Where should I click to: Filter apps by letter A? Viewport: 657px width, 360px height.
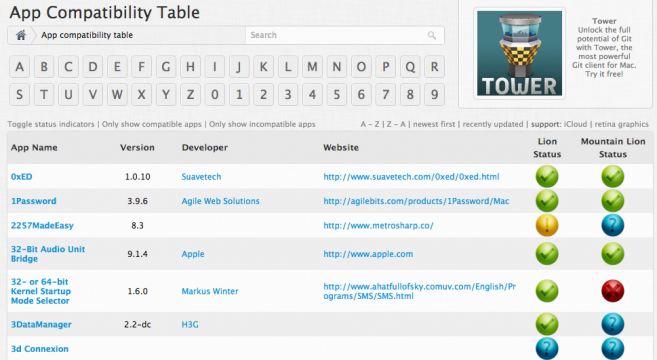click(x=20, y=67)
